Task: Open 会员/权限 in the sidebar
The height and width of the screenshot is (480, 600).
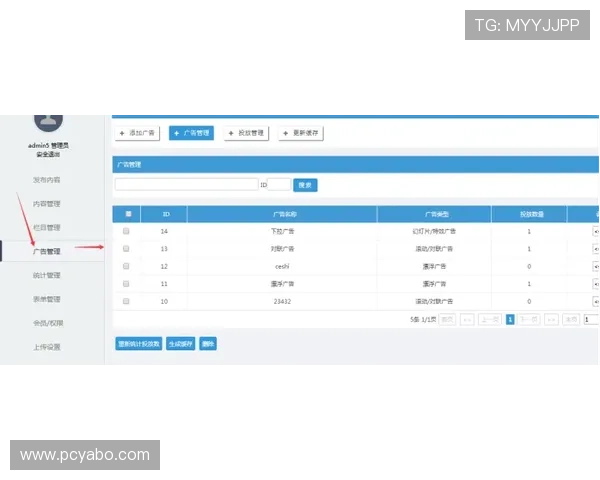Action: coord(47,323)
